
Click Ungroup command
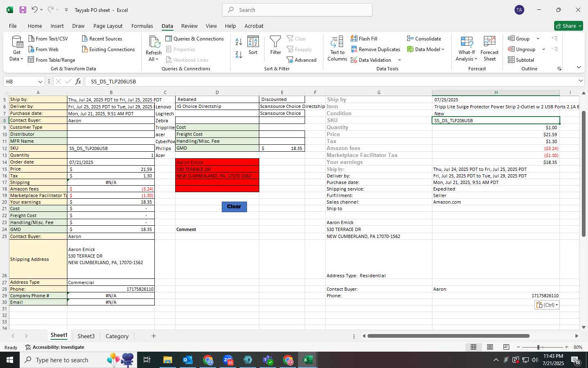(x=521, y=49)
